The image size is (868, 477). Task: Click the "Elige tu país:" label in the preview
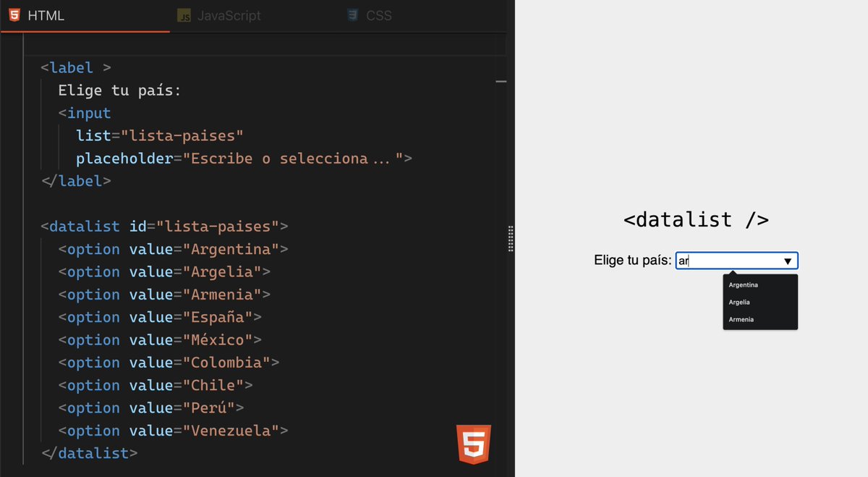633,261
